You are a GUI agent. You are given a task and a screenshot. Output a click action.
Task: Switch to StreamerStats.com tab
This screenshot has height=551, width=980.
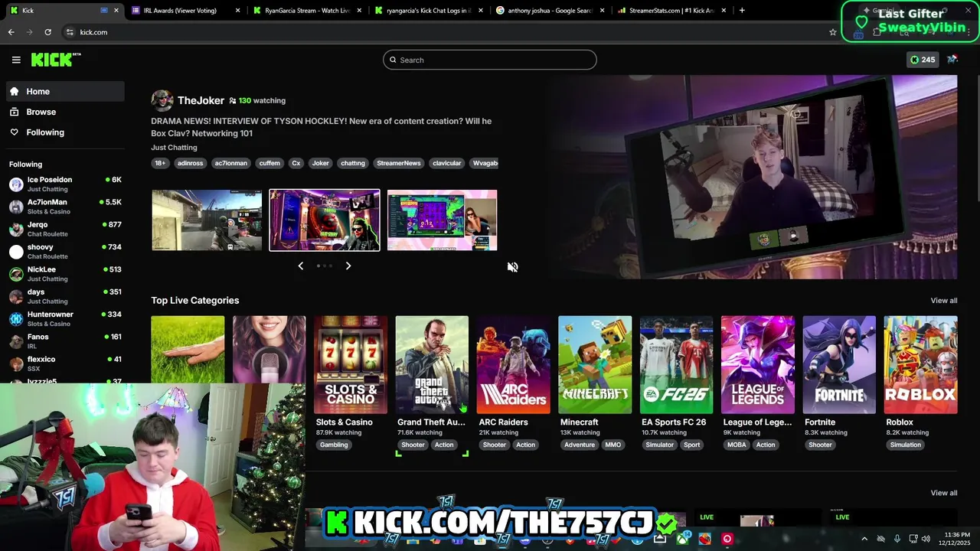click(671, 10)
